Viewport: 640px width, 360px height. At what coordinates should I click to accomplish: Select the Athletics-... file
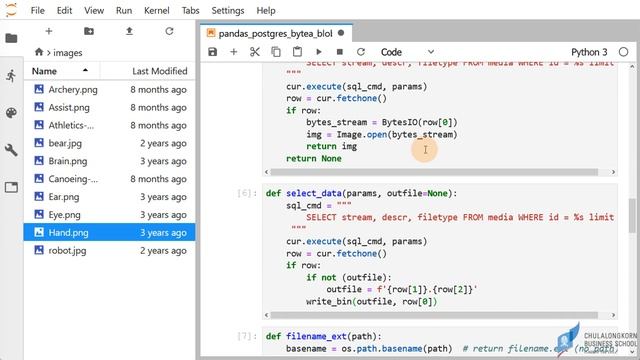click(x=109, y=125)
